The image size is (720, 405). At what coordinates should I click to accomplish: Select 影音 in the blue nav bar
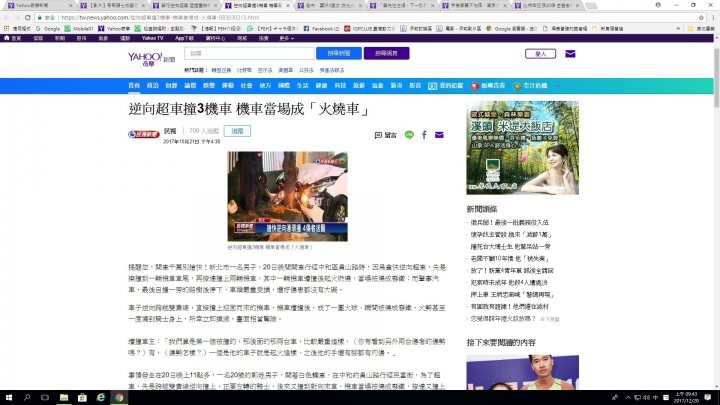(415, 86)
